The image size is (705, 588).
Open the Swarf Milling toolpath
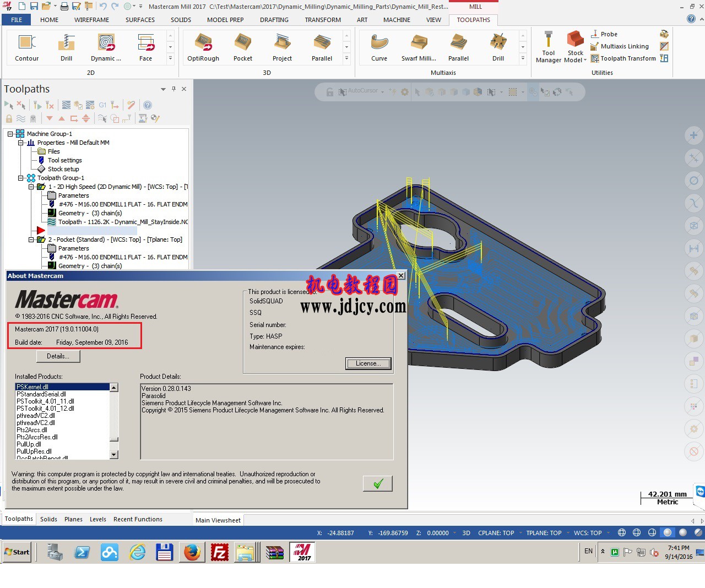pos(419,47)
